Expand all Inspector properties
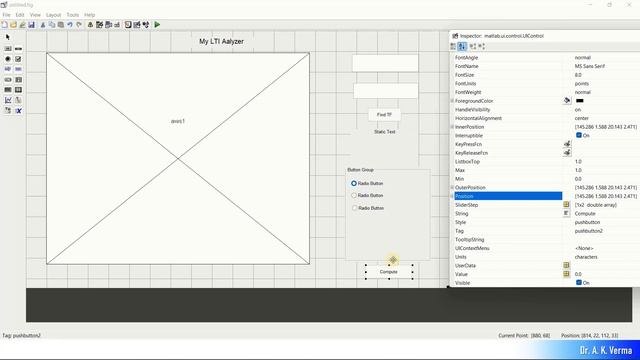This screenshot has height=360, width=640. click(x=473, y=47)
